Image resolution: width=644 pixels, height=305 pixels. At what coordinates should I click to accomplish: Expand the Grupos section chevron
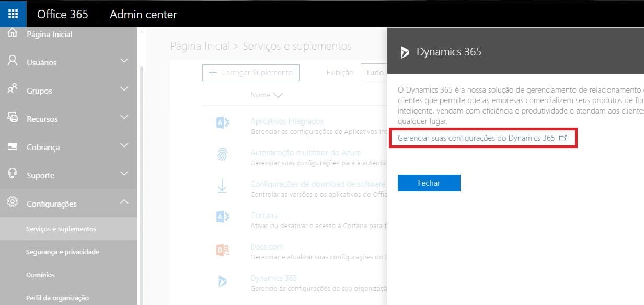click(x=124, y=89)
